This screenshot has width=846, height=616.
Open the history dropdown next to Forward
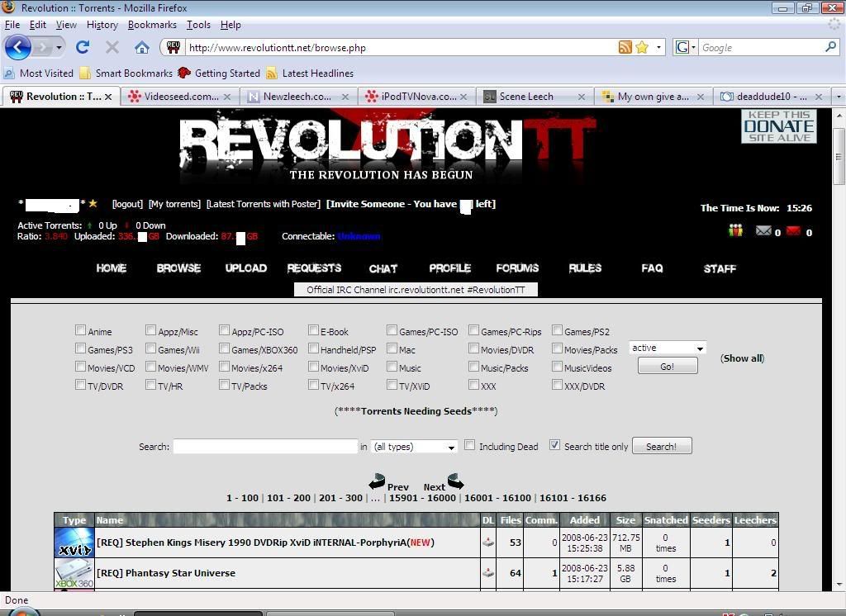[59, 47]
